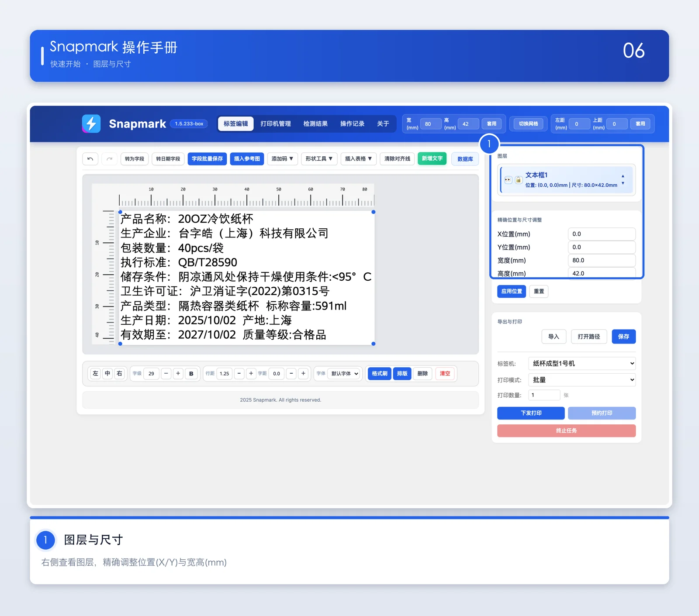Click the 删除 button

422,374
